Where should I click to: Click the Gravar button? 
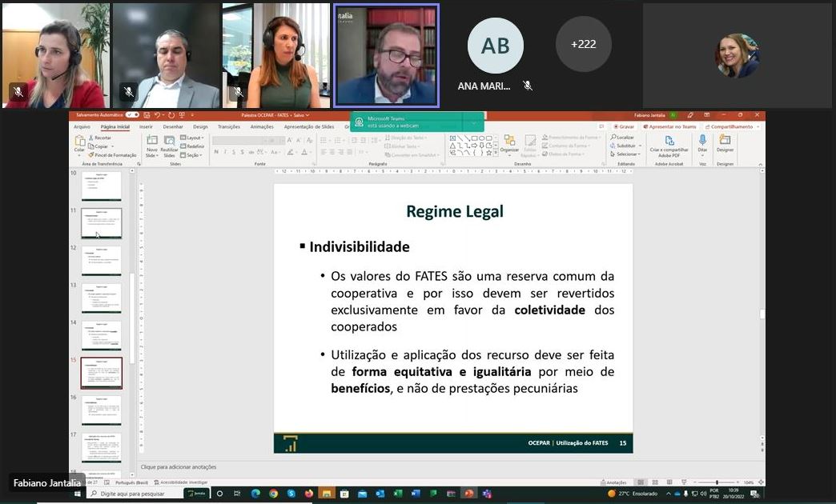click(x=623, y=126)
